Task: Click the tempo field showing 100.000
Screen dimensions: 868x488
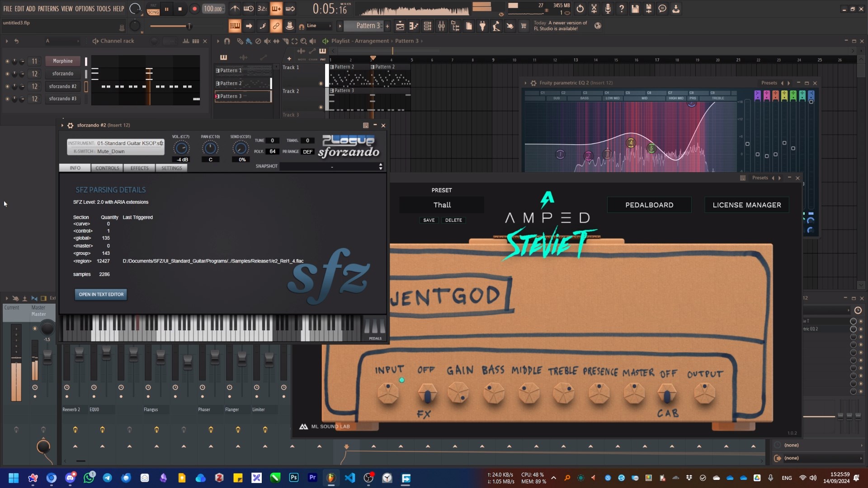Action: [x=213, y=9]
